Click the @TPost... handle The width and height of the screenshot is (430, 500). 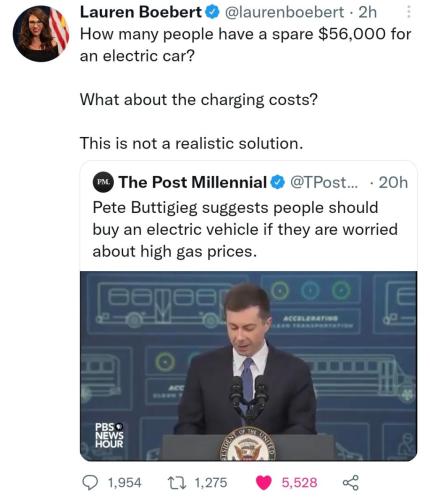click(324, 182)
